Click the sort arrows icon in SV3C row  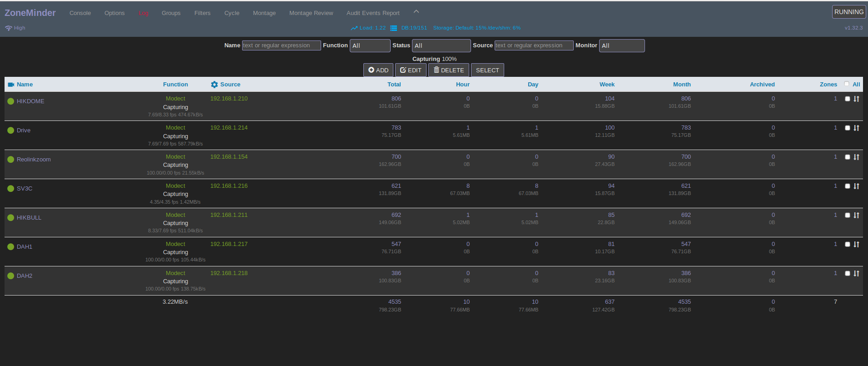(x=856, y=186)
